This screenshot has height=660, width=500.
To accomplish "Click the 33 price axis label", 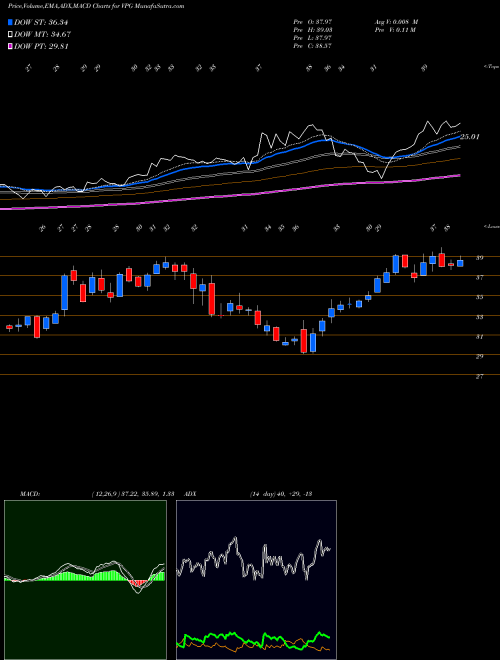I will coord(479,317).
